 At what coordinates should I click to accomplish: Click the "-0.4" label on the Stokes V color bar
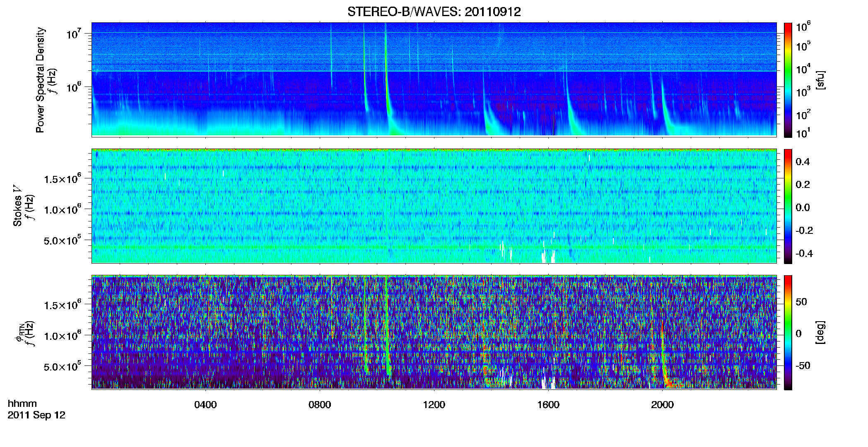804,253
